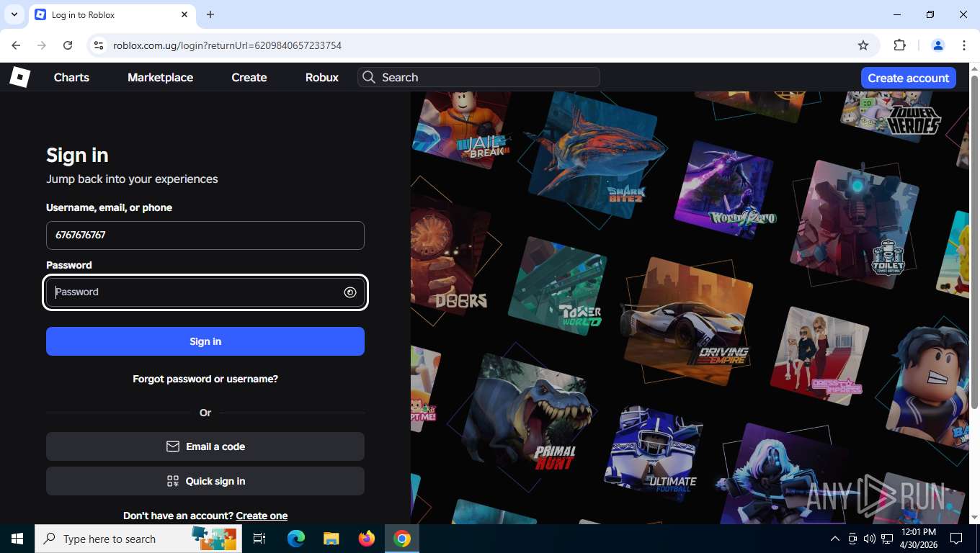Click the blue Sign in button
Image resolution: width=980 pixels, height=553 pixels.
pos(205,341)
